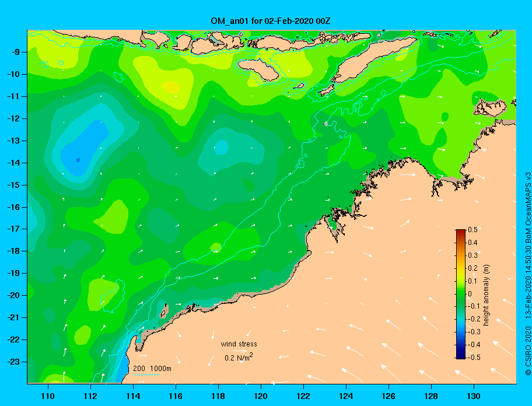This screenshot has width=532, height=406.
Task: Click the yellow high anomaly patch near 116E 10.5S
Action: 171,87
